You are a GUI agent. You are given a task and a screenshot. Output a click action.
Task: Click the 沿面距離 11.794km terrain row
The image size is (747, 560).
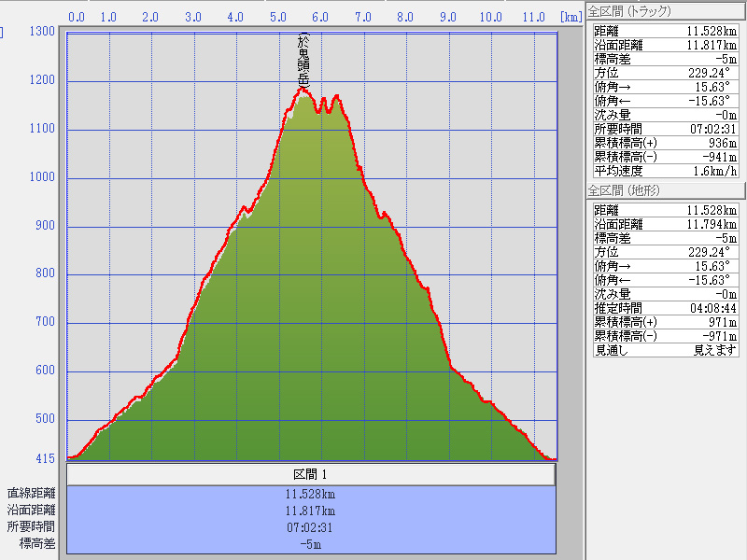tap(666, 224)
